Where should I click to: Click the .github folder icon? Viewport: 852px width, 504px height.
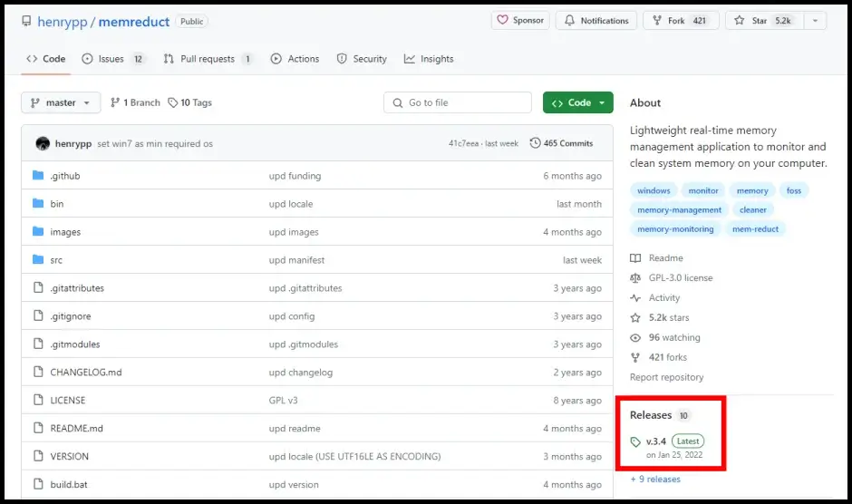click(x=38, y=176)
